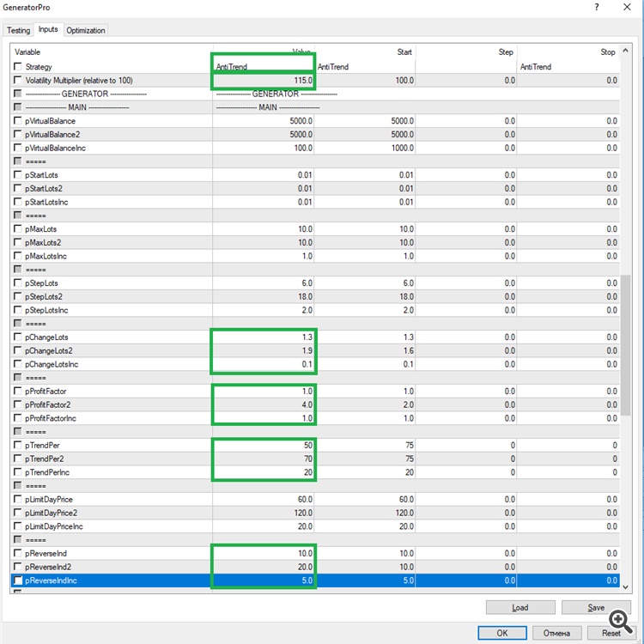Check the pReverseIndInc checkbox

point(18,580)
